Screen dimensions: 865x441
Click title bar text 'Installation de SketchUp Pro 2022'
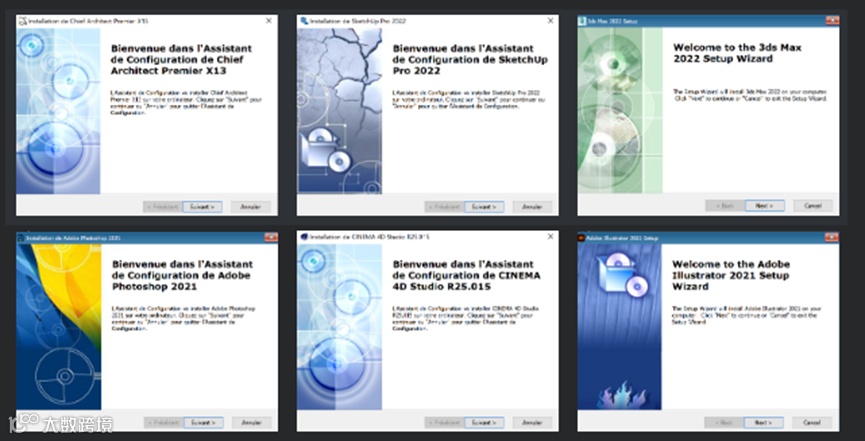[x=358, y=21]
